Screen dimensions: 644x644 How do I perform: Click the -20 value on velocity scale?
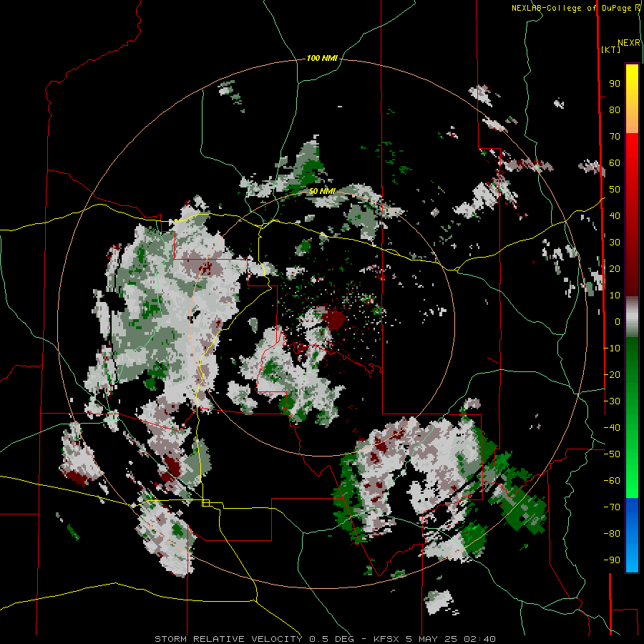[x=612, y=374]
